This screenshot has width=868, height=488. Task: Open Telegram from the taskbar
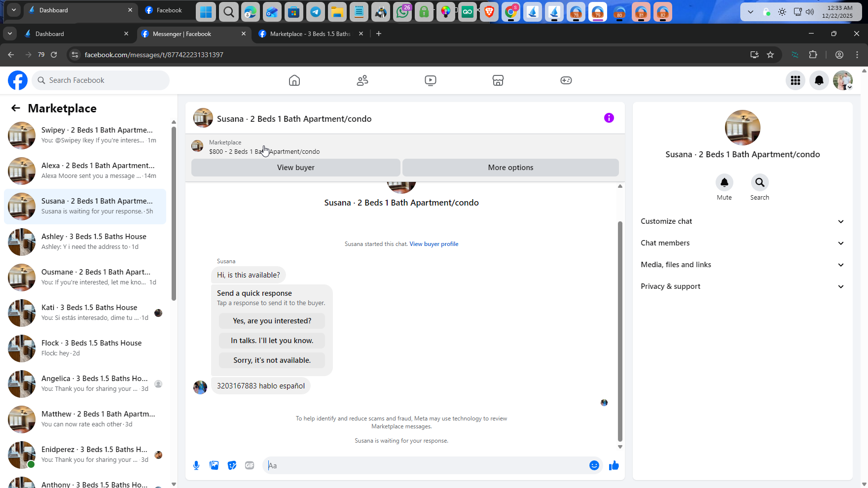(316, 12)
